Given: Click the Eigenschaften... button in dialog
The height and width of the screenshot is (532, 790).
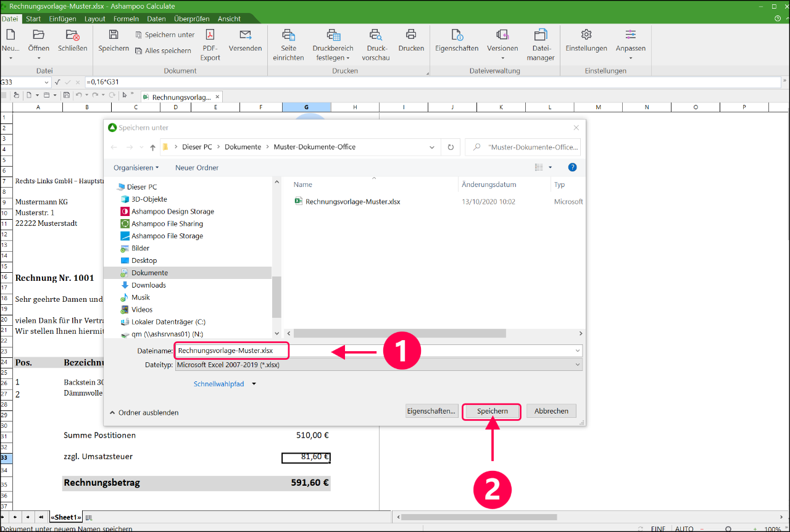Looking at the screenshot, I should coord(431,411).
